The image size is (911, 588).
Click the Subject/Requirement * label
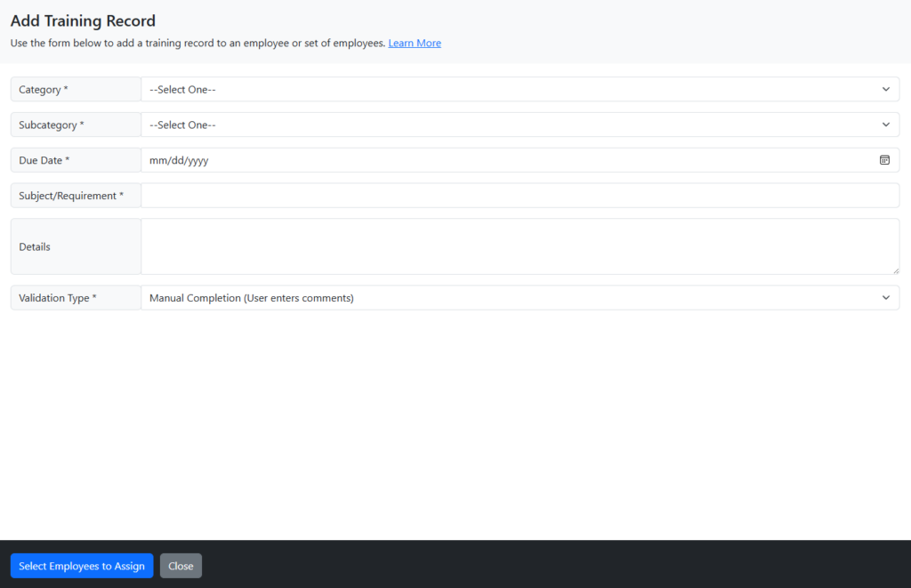coord(71,196)
